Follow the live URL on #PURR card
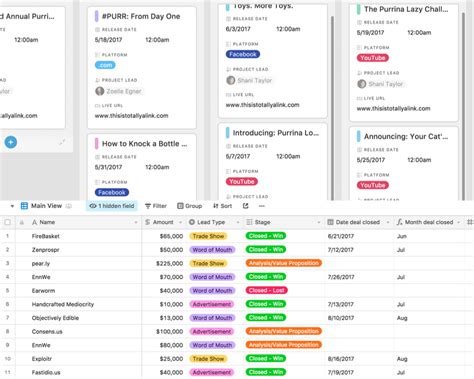This screenshot has width=474, height=379. click(x=131, y=116)
